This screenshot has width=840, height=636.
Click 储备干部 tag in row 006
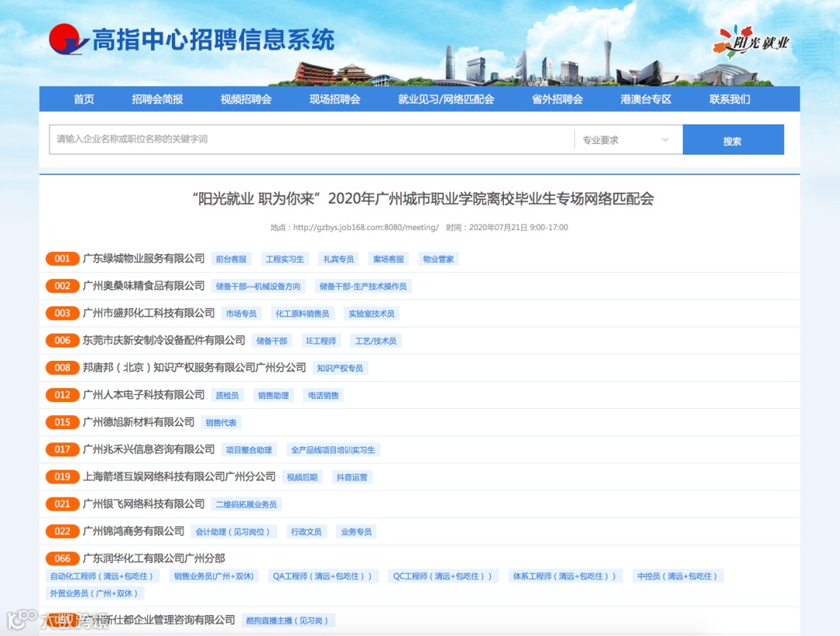(x=271, y=341)
